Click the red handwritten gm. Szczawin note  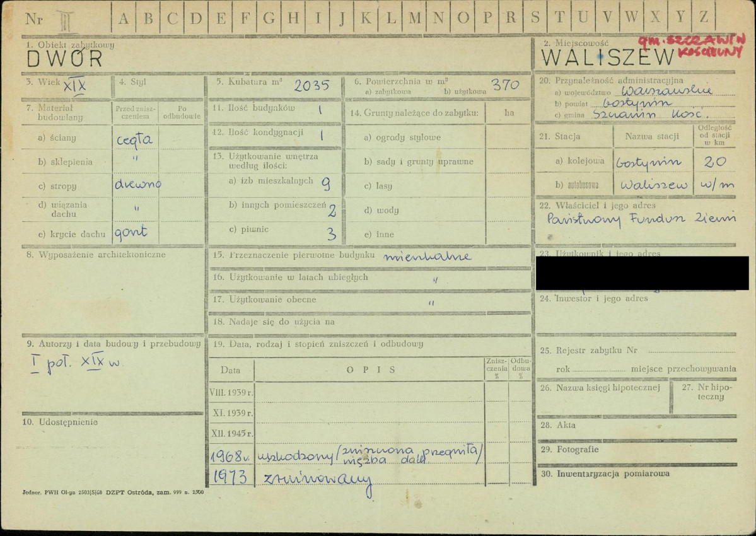pyautogui.click(x=692, y=45)
